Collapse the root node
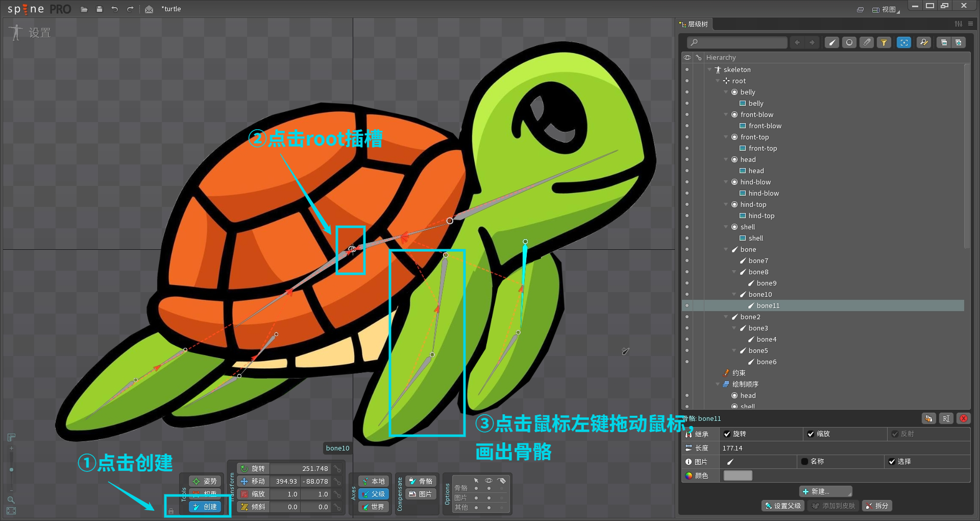 (x=718, y=81)
